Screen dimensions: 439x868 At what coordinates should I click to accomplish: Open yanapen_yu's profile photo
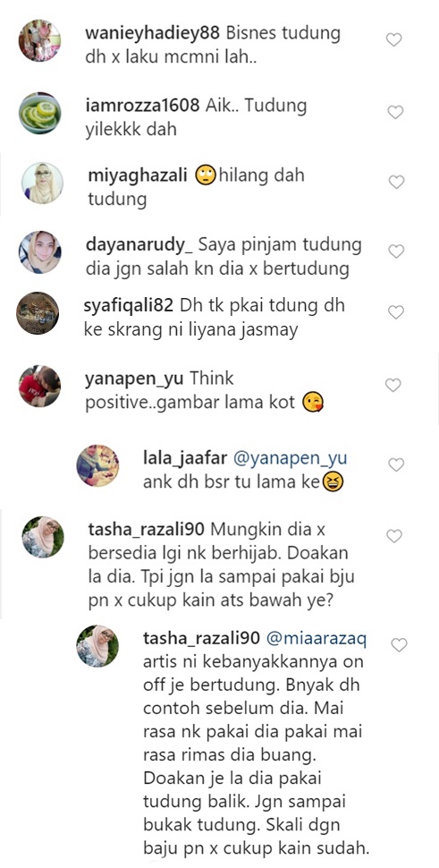[40, 386]
